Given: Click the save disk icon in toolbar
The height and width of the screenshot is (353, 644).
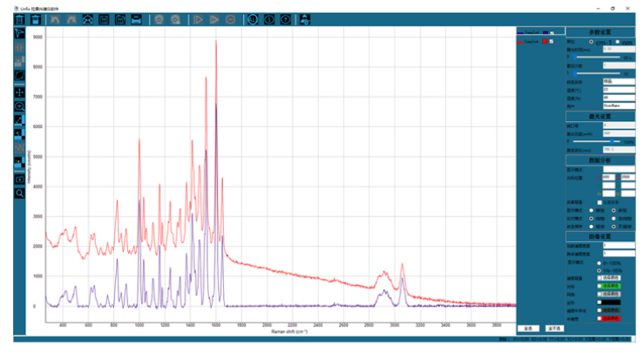Looking at the screenshot, I should point(120,18).
